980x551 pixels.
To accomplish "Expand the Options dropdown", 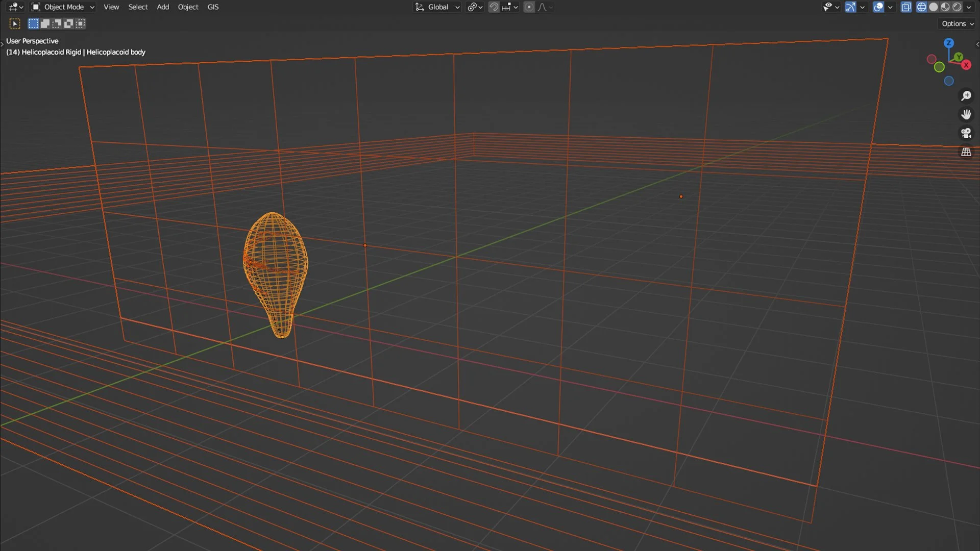I will [957, 23].
